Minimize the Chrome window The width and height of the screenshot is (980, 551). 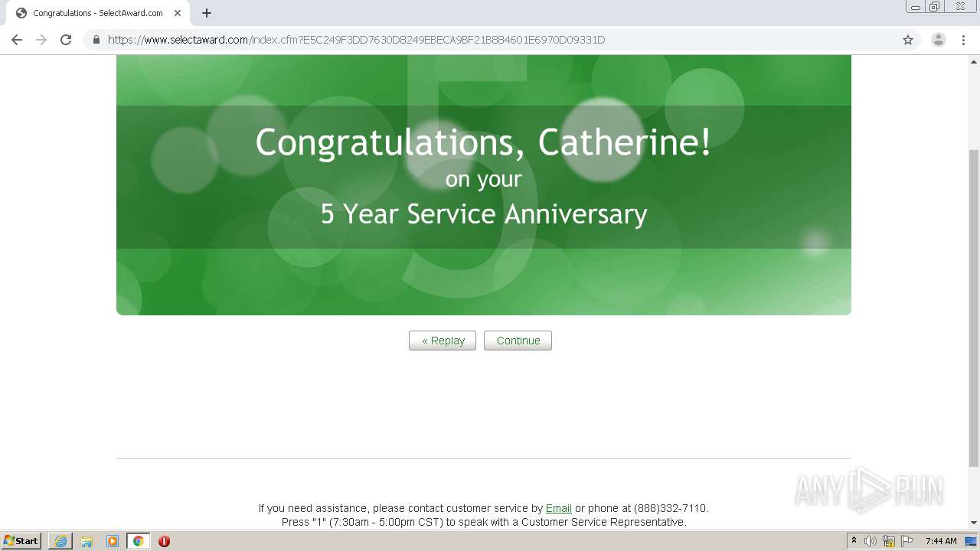916,7
